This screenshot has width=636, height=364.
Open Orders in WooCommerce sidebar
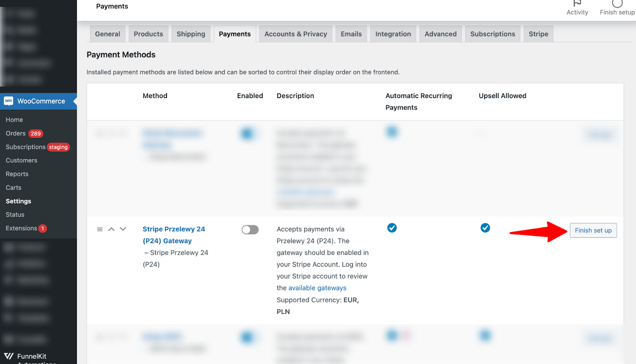click(x=16, y=134)
